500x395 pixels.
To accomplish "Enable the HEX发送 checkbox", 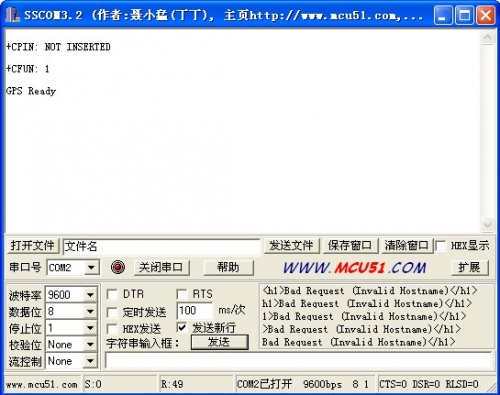I will tap(112, 329).
